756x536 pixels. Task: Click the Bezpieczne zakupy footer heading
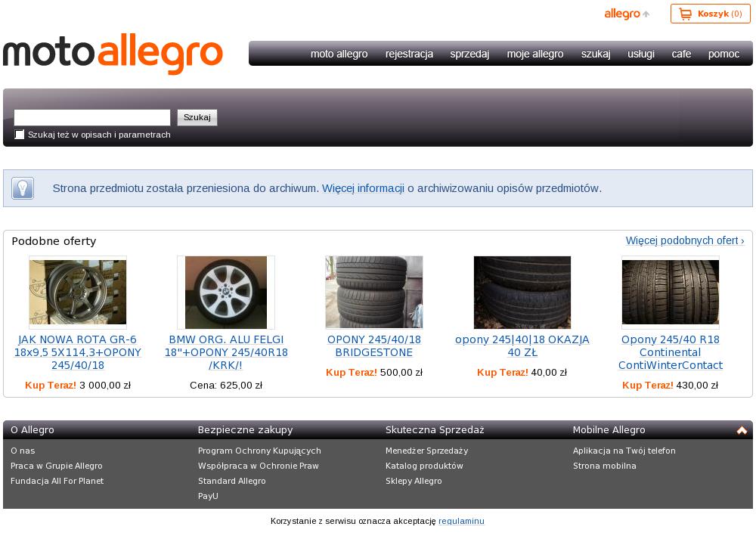pos(246,430)
